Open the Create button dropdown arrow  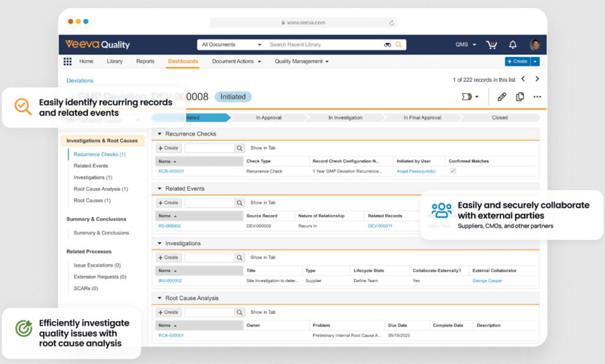click(535, 61)
